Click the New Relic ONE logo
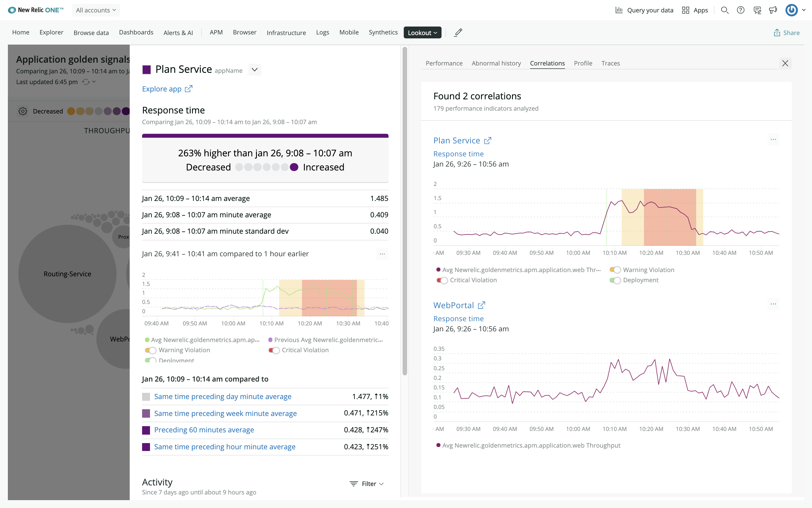This screenshot has height=508, width=812. pyautogui.click(x=36, y=10)
